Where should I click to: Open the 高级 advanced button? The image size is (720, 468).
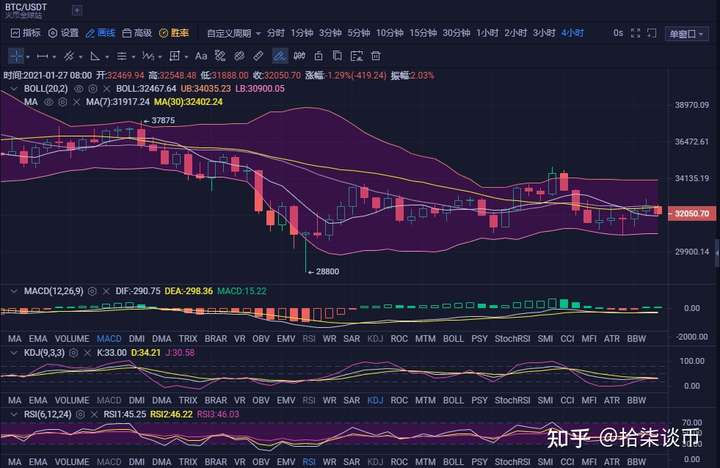coord(137,33)
